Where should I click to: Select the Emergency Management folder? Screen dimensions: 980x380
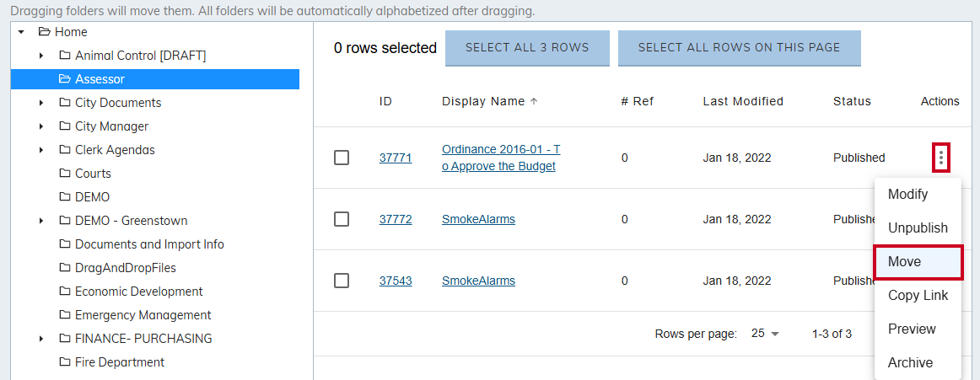(143, 315)
